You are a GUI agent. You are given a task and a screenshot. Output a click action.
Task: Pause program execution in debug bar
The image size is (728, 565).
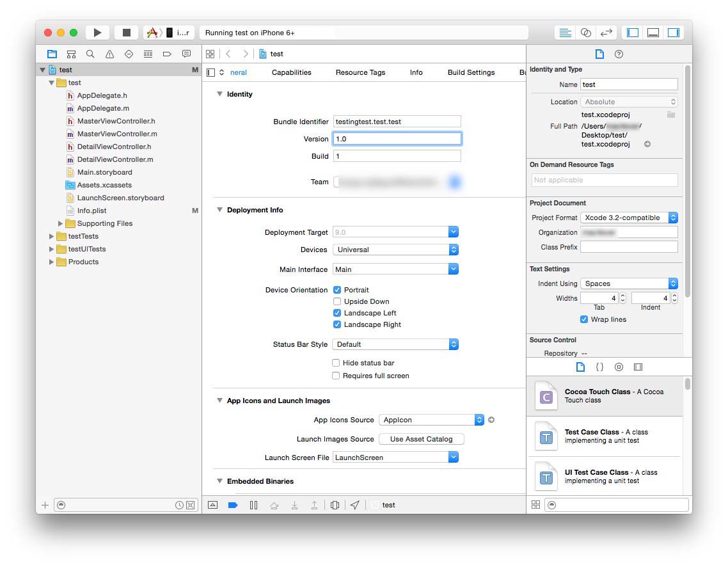tap(253, 505)
